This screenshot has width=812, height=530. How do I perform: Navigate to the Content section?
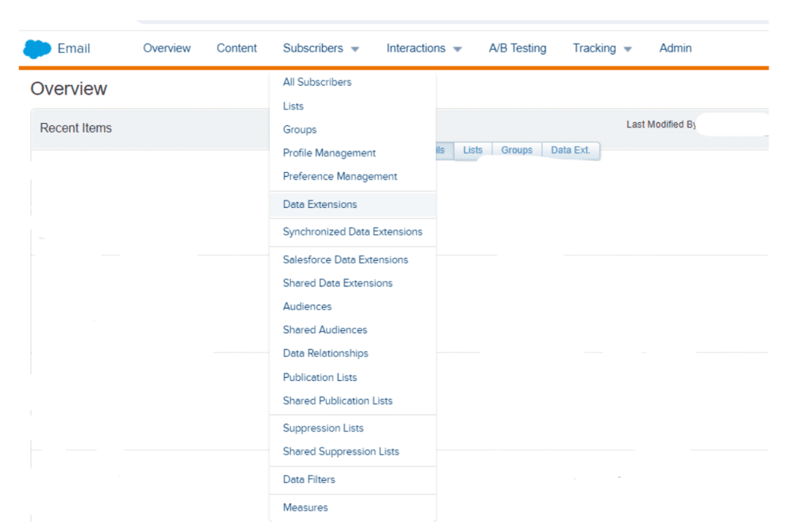click(236, 48)
